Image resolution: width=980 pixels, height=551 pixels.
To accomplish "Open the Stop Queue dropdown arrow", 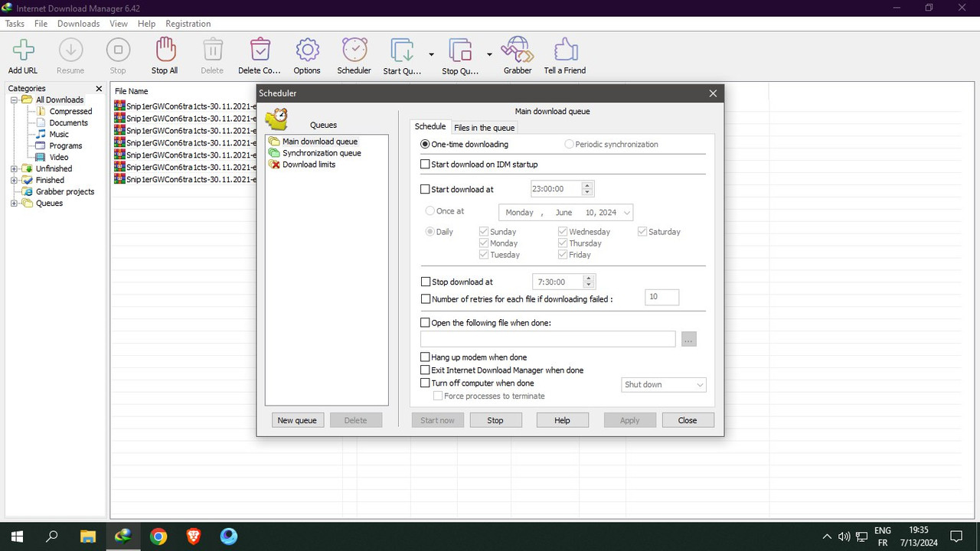I will click(489, 54).
